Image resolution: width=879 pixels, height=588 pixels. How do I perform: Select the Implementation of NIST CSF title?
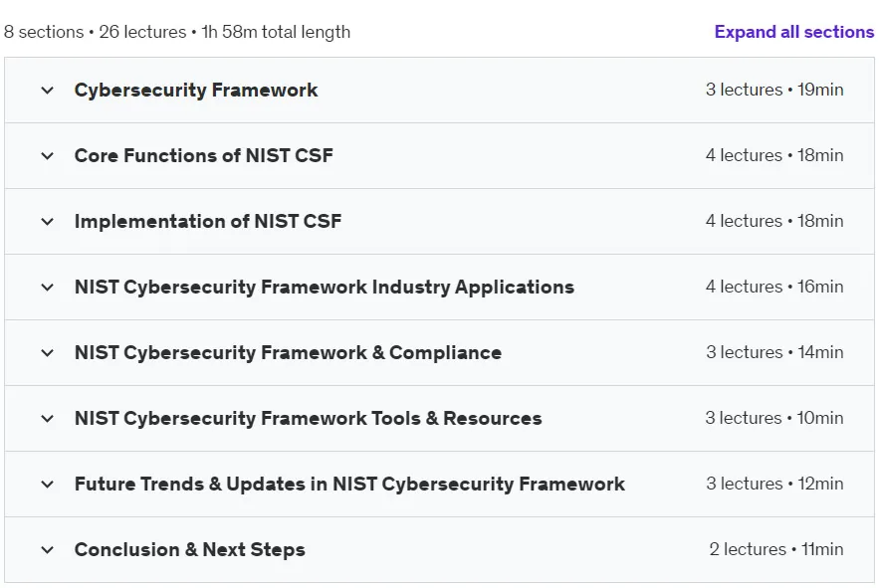point(208,222)
